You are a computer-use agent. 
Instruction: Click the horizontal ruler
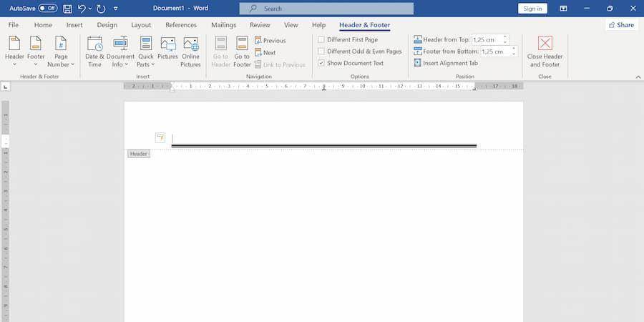coord(323,87)
